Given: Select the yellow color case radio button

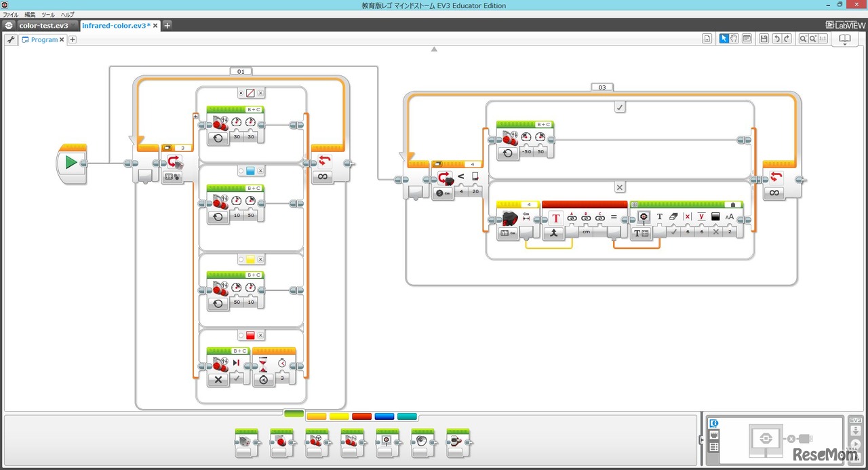Looking at the screenshot, I should tap(240, 260).
